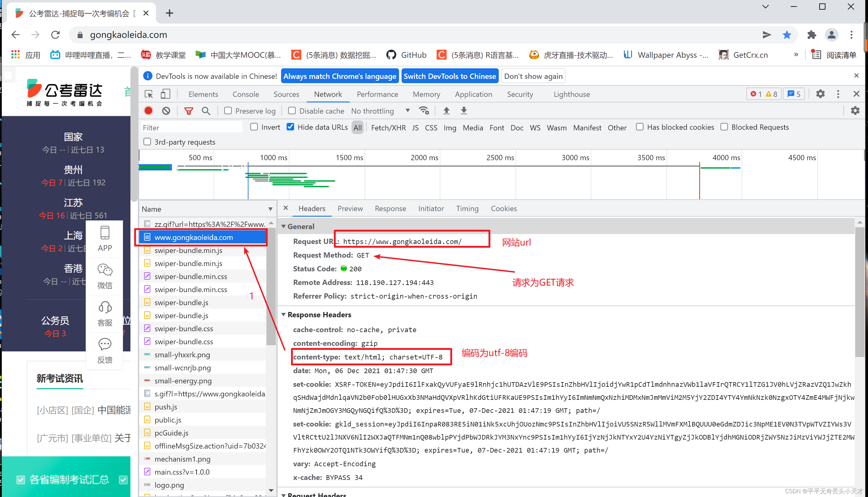Toggle the filter funnel icon
The image size is (868, 497).
(189, 111)
